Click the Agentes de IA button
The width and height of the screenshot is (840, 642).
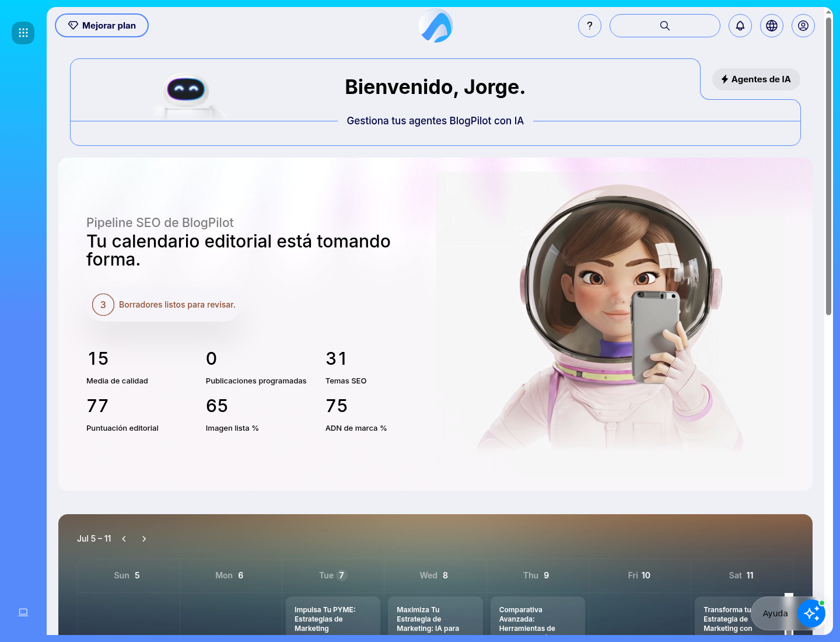click(756, 79)
